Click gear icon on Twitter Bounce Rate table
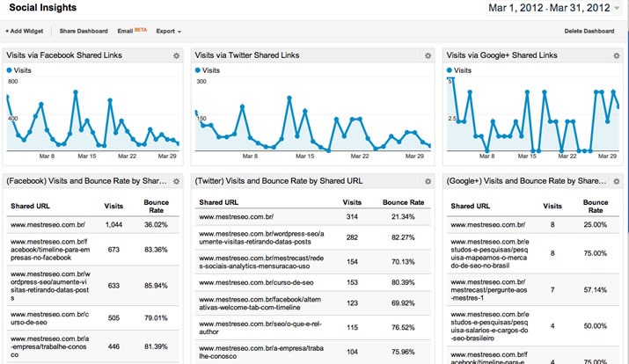 coord(428,180)
